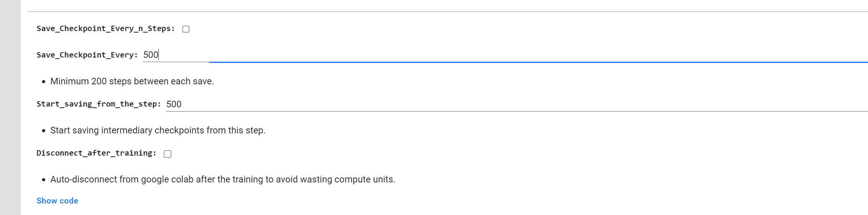The height and width of the screenshot is (215, 868).
Task: Enable the Save_Checkpoint_Every_n_Steps checkbox
Action: (x=186, y=29)
